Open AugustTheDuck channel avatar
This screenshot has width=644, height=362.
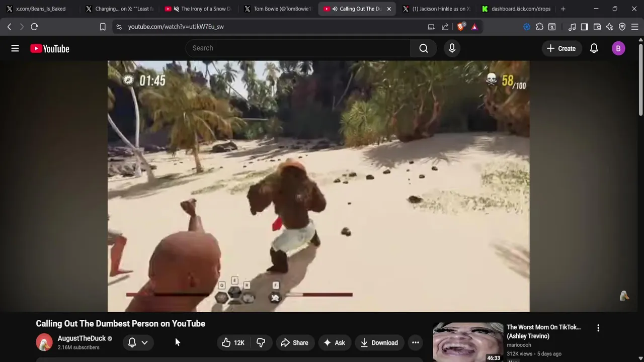coord(44,342)
